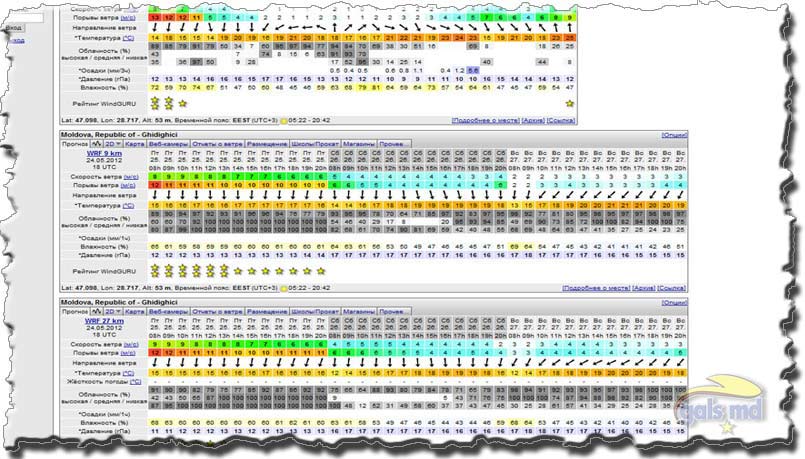Click 24.05.2012 date under WRF 9 km
The height and width of the screenshot is (459, 805).
point(104,160)
